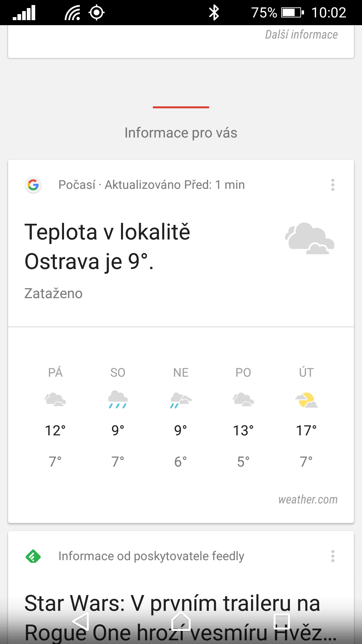
Task: Tap the large cloudy weather icon
Action: [x=309, y=238]
